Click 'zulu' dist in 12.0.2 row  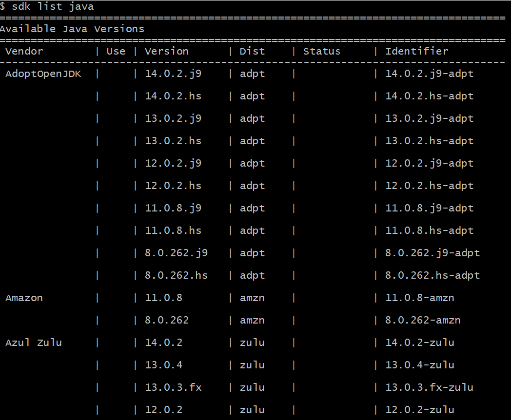(252, 410)
